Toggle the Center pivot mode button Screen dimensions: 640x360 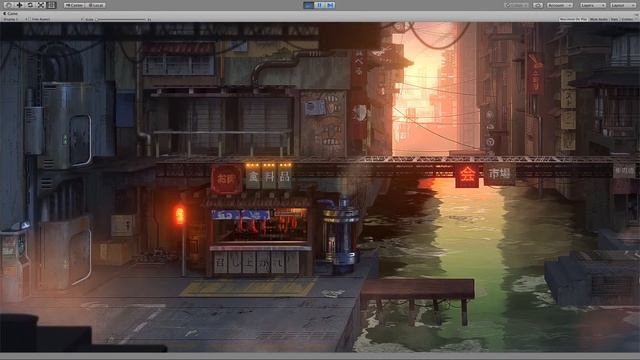pos(74,5)
